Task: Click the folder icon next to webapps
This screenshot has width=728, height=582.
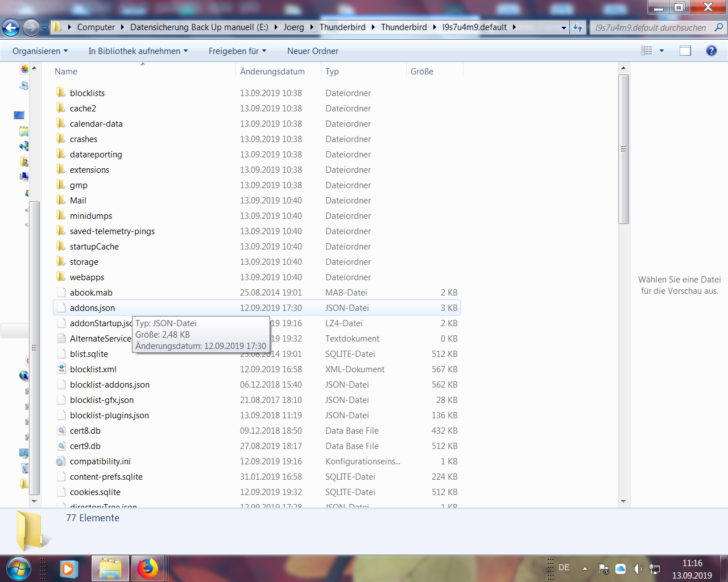Action: (x=61, y=277)
